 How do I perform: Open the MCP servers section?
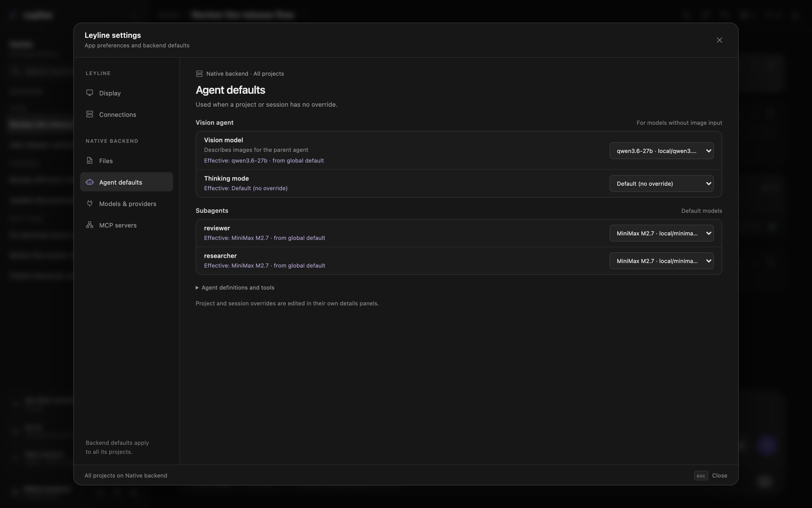point(127,225)
